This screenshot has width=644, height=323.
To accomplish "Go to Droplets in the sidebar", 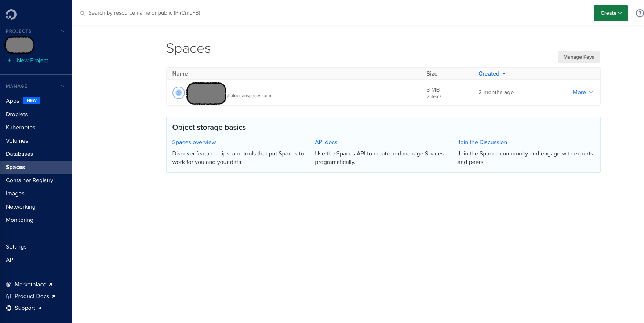I will 17,114.
